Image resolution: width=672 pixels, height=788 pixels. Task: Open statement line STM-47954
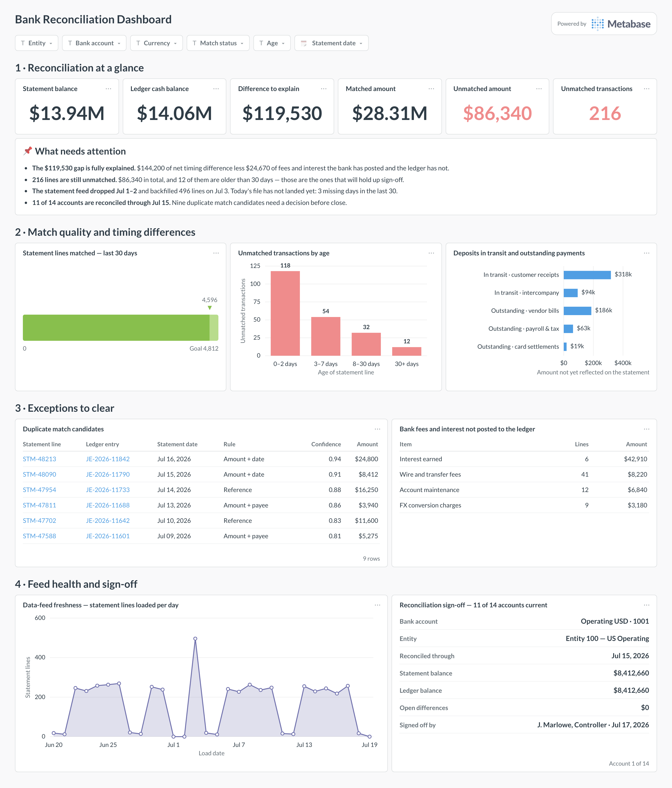coord(39,490)
